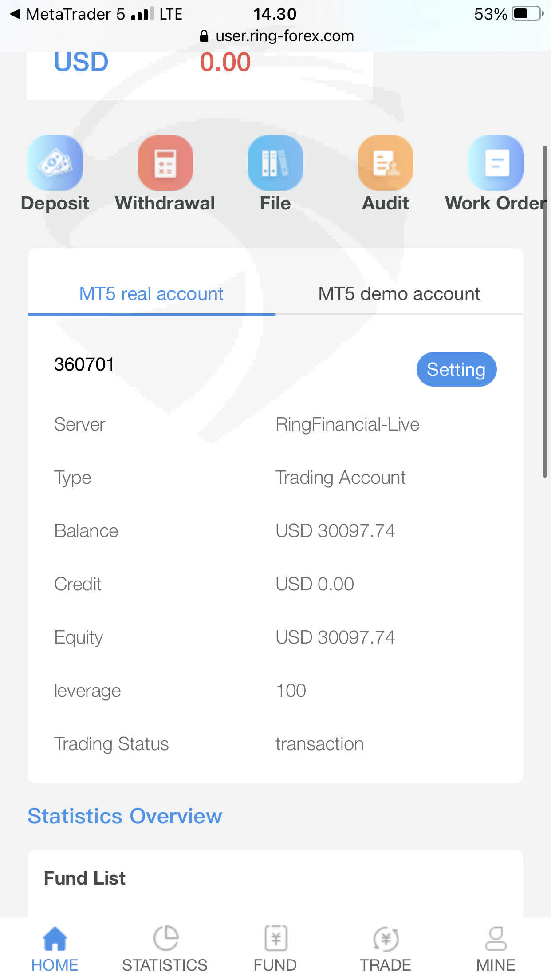
Task: Tap the Deposit money icon
Action: click(55, 163)
